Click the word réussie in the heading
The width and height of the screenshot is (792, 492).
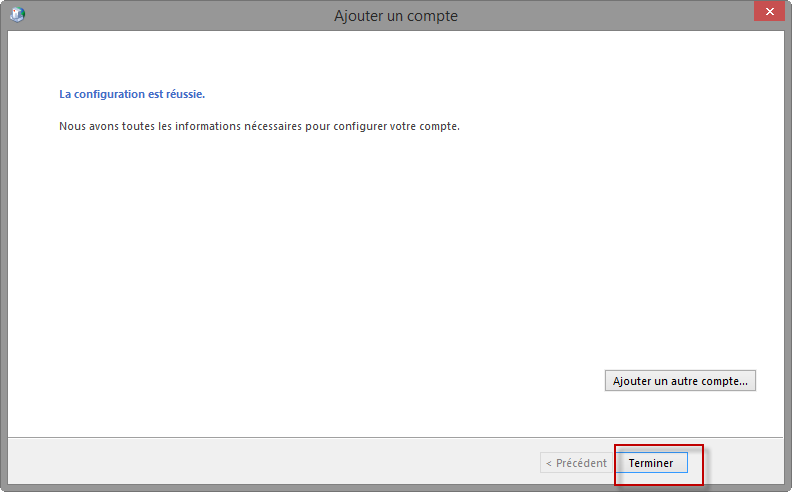click(x=185, y=94)
